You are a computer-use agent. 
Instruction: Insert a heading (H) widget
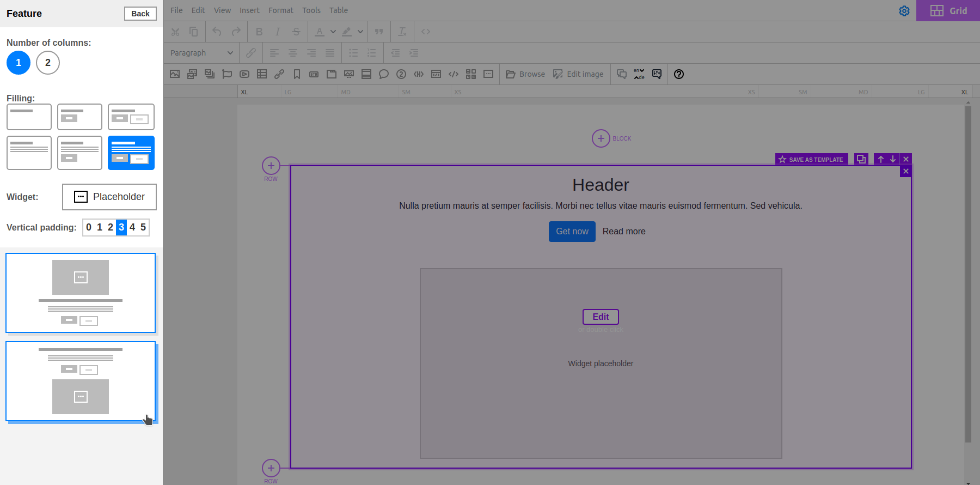click(419, 74)
